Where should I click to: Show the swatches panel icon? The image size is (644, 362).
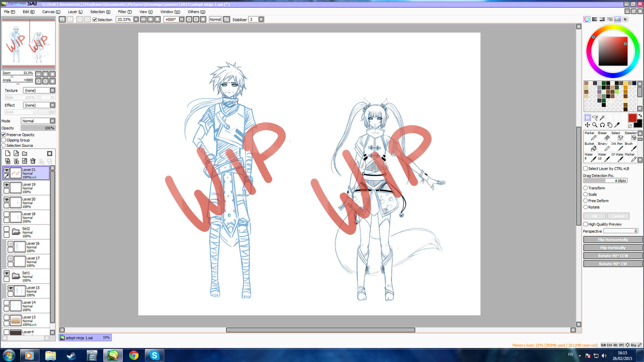(617, 19)
